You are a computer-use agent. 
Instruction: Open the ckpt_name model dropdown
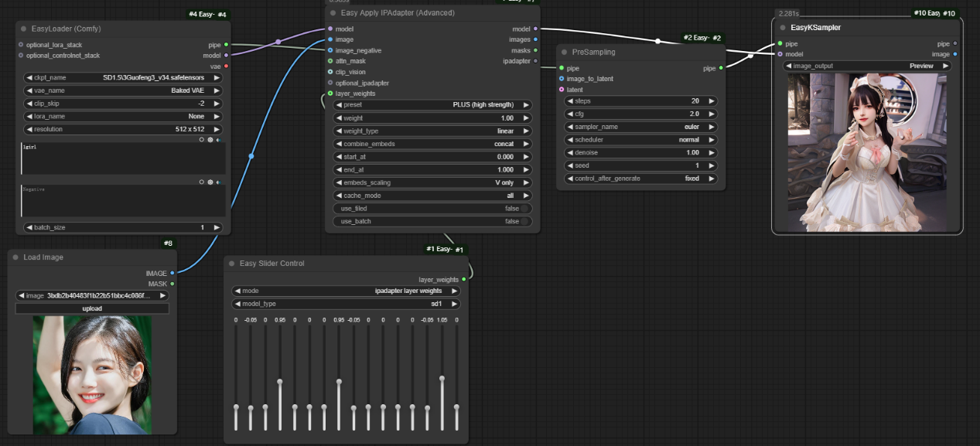point(123,77)
